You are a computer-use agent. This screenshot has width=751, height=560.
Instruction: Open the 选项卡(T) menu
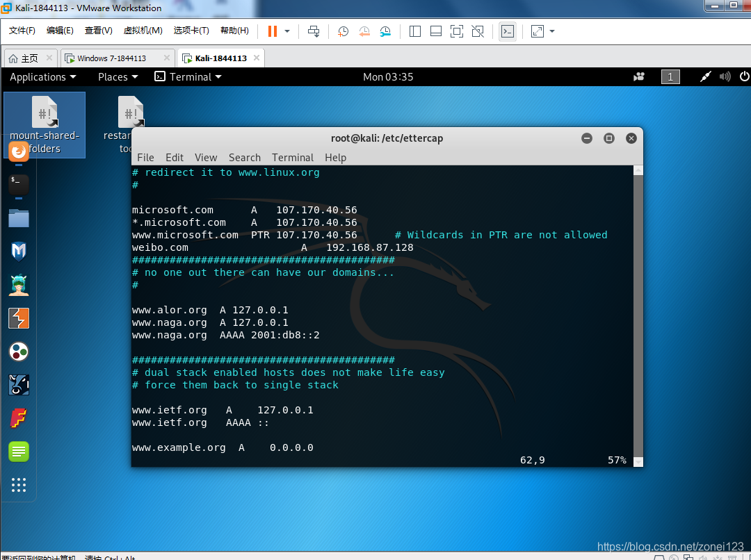click(191, 31)
